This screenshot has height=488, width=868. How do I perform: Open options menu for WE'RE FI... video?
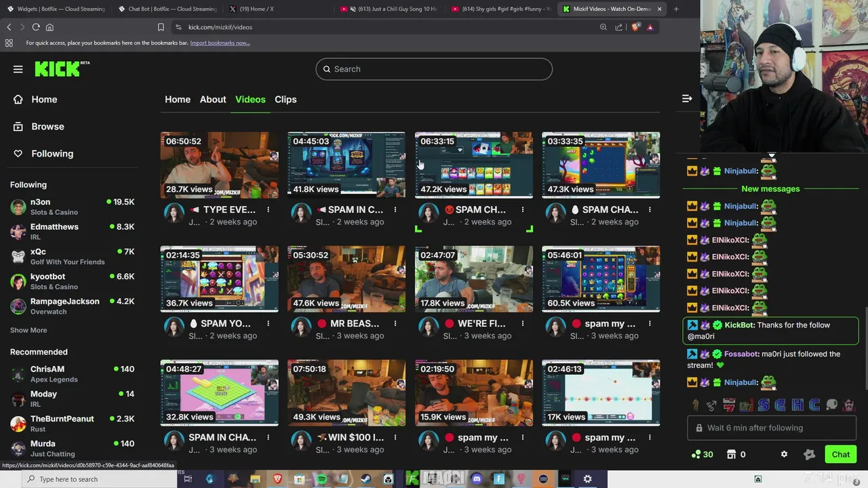pyautogui.click(x=522, y=324)
